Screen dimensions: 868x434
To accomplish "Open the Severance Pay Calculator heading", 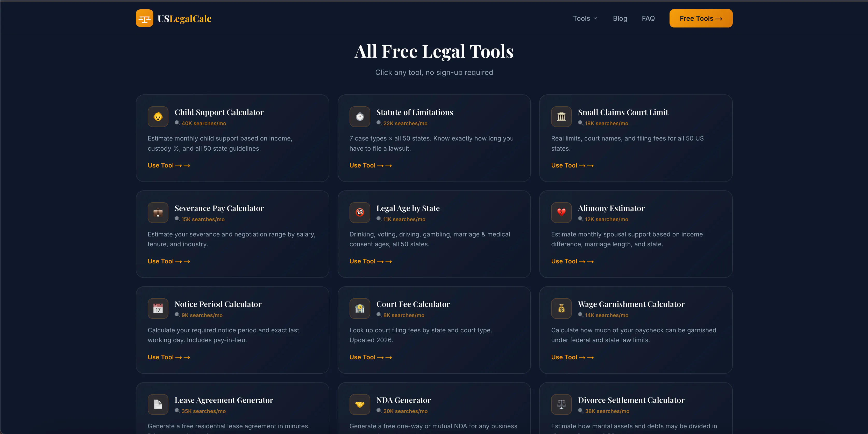I will point(219,208).
